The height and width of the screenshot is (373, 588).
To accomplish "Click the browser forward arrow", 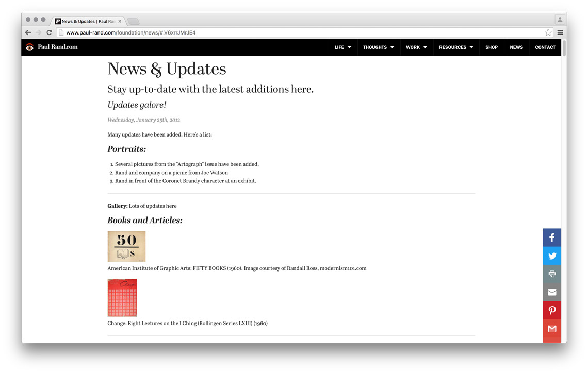I will click(38, 32).
